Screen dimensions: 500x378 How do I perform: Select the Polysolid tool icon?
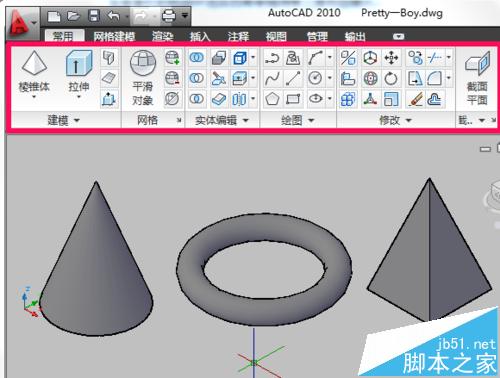pyautogui.click(x=109, y=58)
